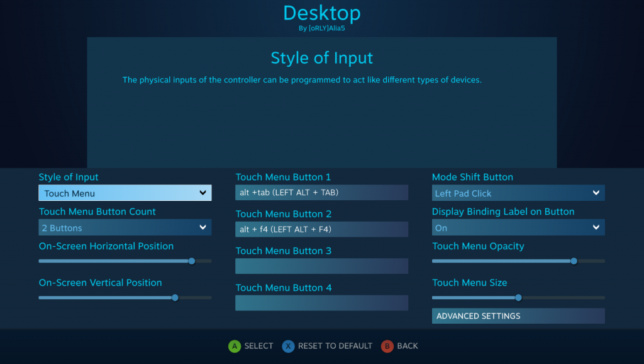Click the Touch Menu Size slider handle

pos(518,297)
